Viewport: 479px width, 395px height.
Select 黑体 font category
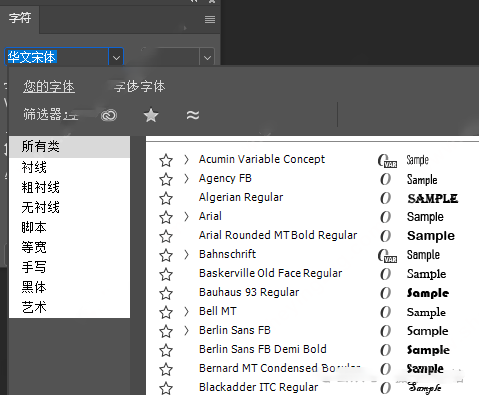(x=69, y=287)
